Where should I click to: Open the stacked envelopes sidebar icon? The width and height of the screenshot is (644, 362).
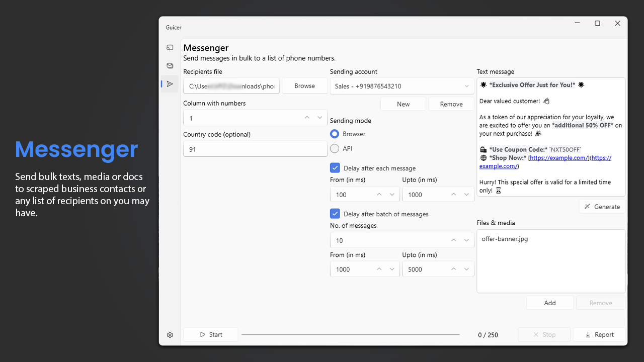coord(170,65)
